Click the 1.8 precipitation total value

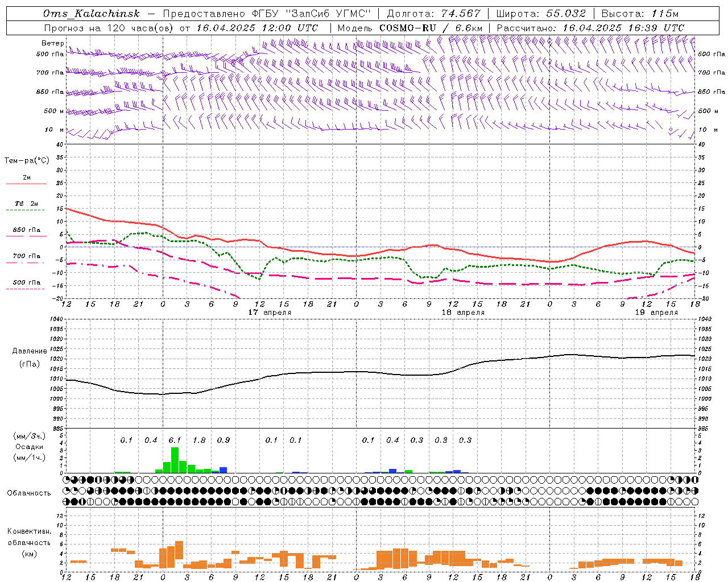[200, 440]
